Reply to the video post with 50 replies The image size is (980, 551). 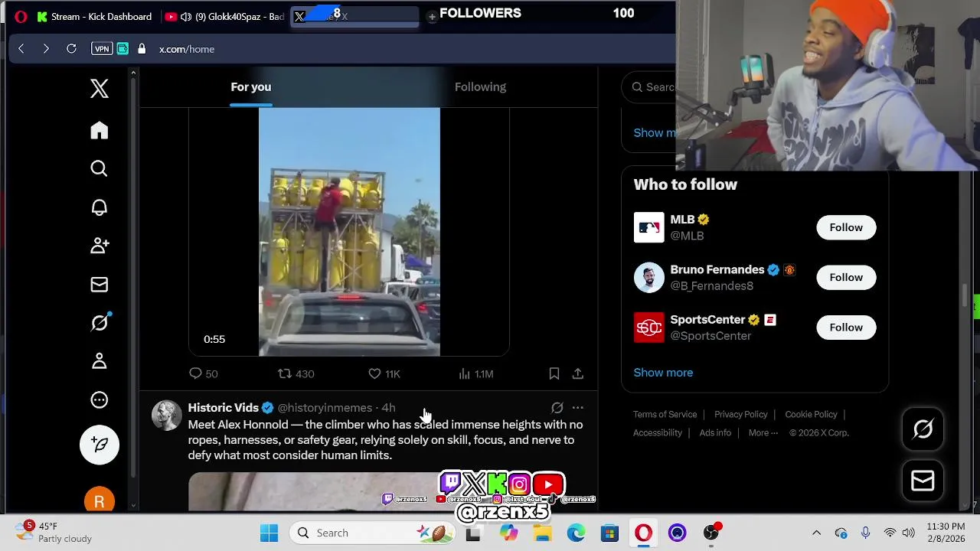click(x=204, y=373)
